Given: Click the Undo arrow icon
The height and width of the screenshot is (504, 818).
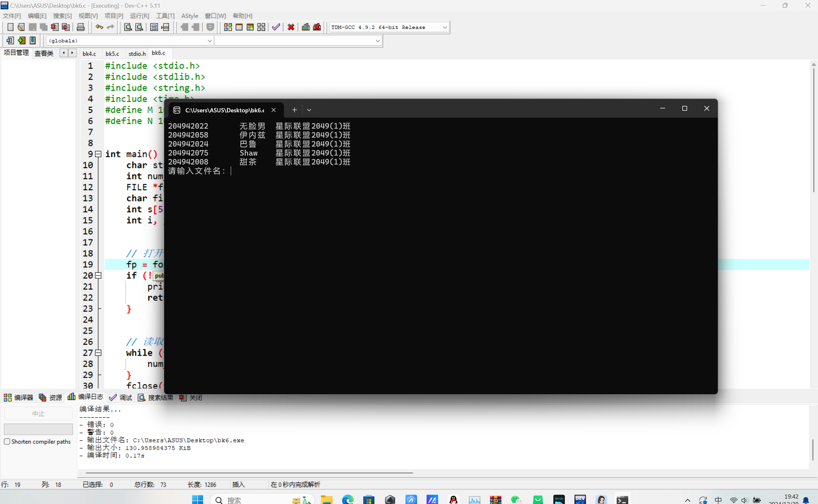Looking at the screenshot, I should pyautogui.click(x=99, y=27).
